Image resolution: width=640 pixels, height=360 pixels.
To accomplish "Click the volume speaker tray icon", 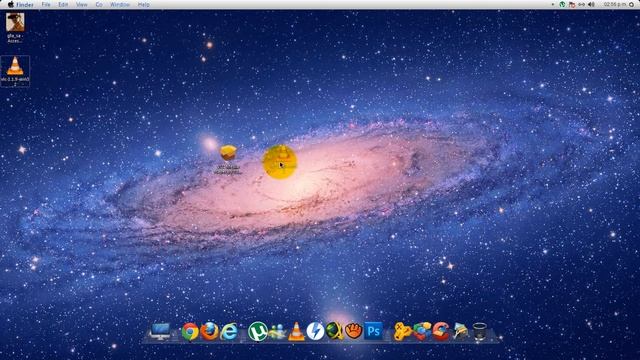I will (591, 4).
